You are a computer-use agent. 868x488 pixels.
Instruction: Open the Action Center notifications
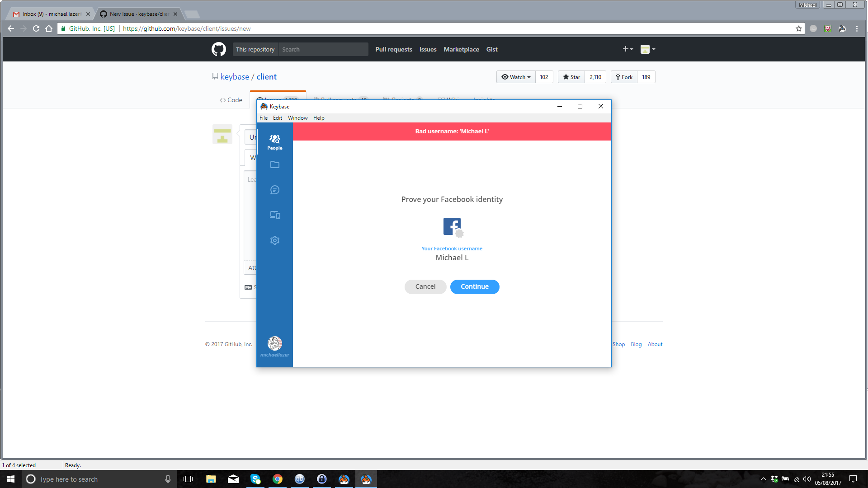click(853, 479)
